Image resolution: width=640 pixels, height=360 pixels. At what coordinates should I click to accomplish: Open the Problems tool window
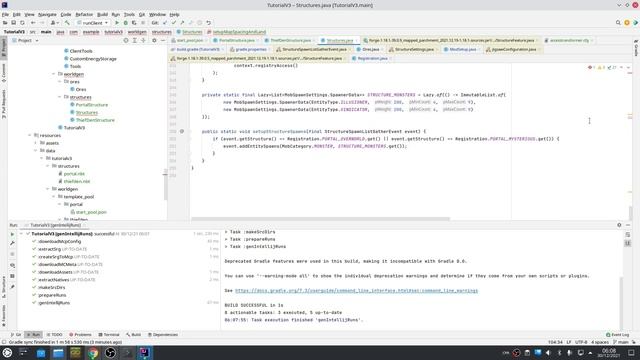80,335
